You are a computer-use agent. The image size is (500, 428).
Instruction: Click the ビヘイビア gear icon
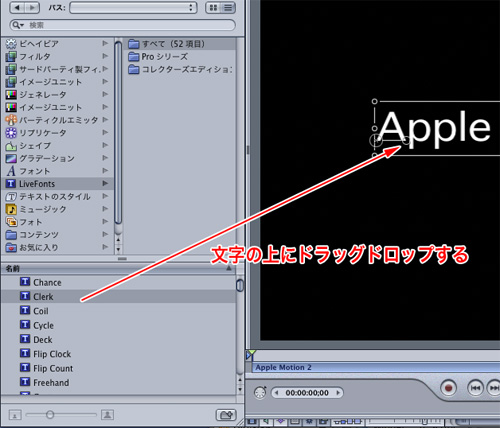tap(11, 44)
